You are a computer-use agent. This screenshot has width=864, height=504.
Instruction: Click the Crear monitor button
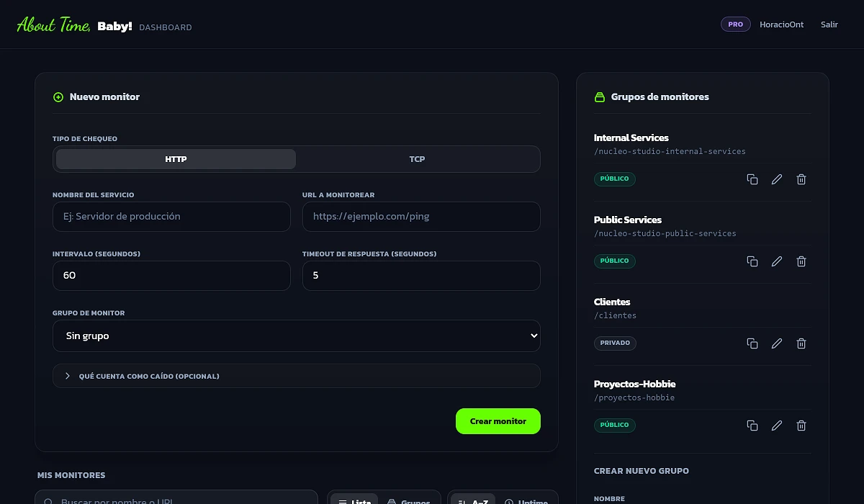click(x=498, y=421)
